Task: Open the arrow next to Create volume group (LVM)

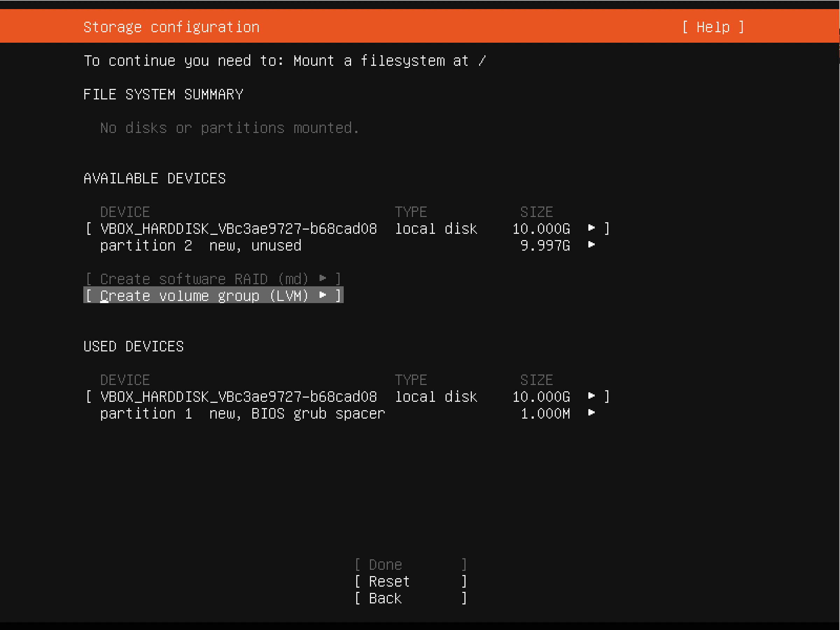Action: pos(324,295)
